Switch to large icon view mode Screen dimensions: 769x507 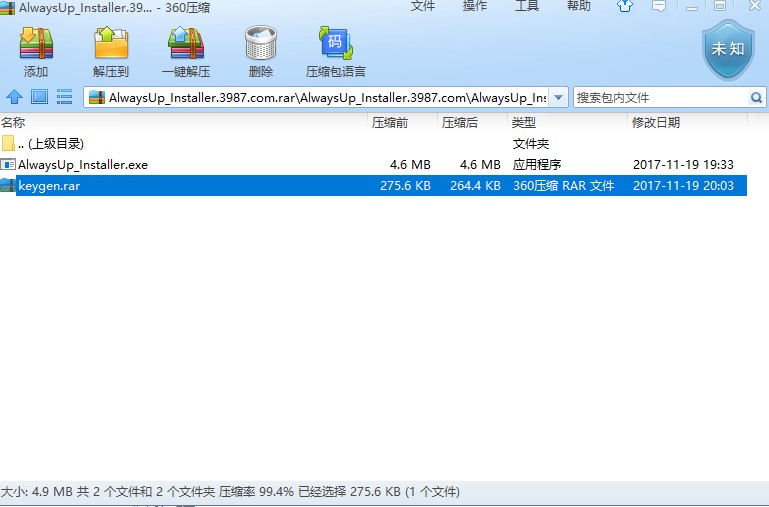(39, 97)
